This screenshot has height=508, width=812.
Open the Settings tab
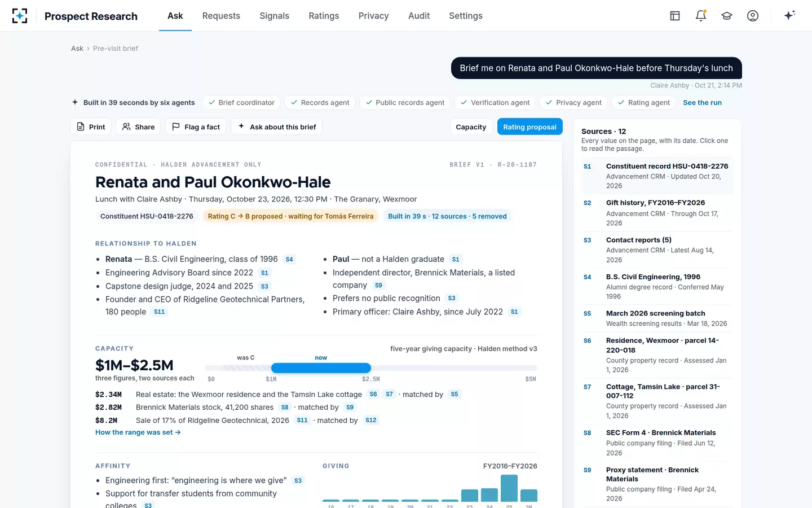(x=466, y=16)
